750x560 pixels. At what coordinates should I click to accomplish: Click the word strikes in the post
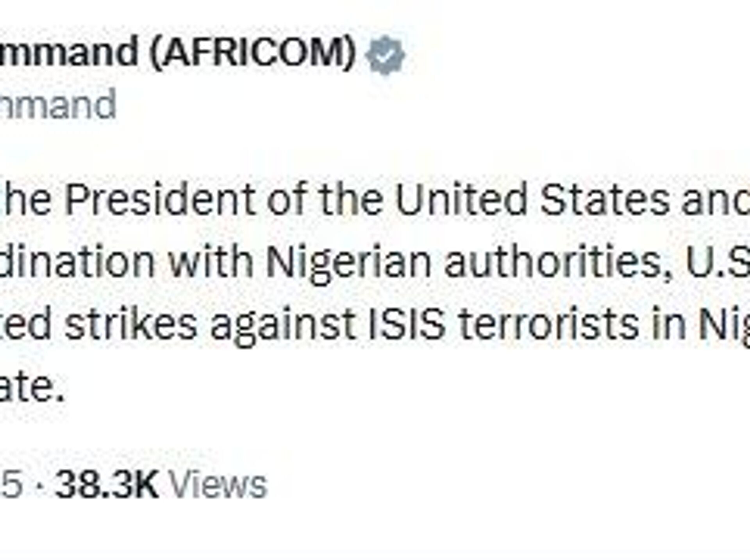[130, 324]
